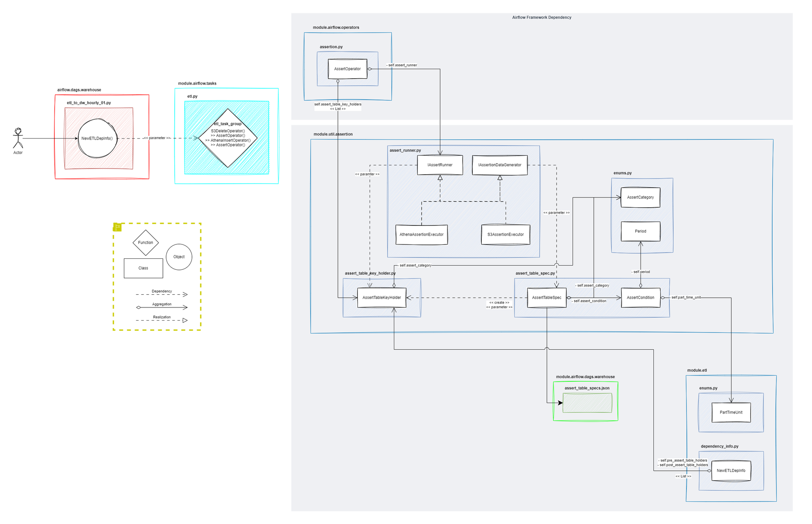Select the AssertTableKeyHolder class box
Screen dimensions: 812x524
tap(381, 298)
